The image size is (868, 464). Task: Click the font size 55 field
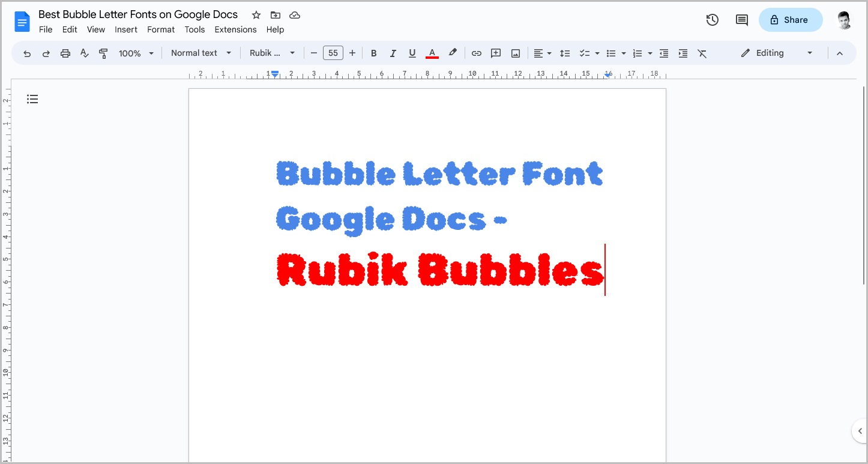[333, 53]
